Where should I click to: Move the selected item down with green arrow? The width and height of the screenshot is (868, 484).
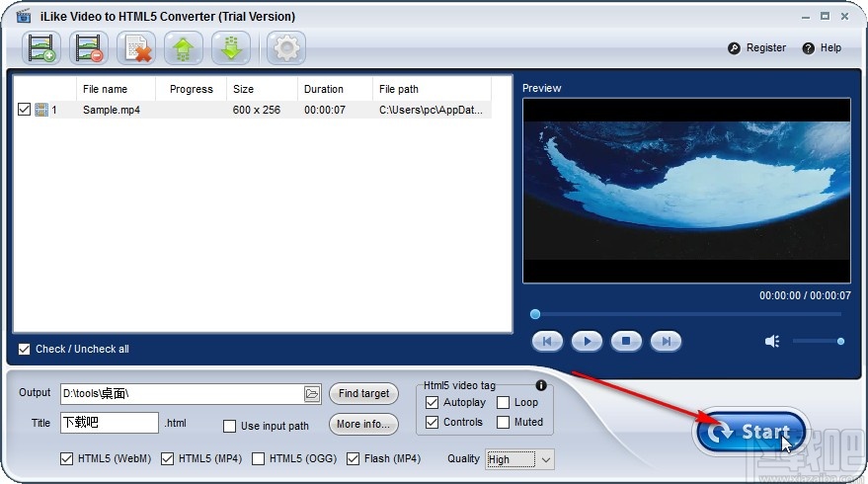click(x=231, y=48)
